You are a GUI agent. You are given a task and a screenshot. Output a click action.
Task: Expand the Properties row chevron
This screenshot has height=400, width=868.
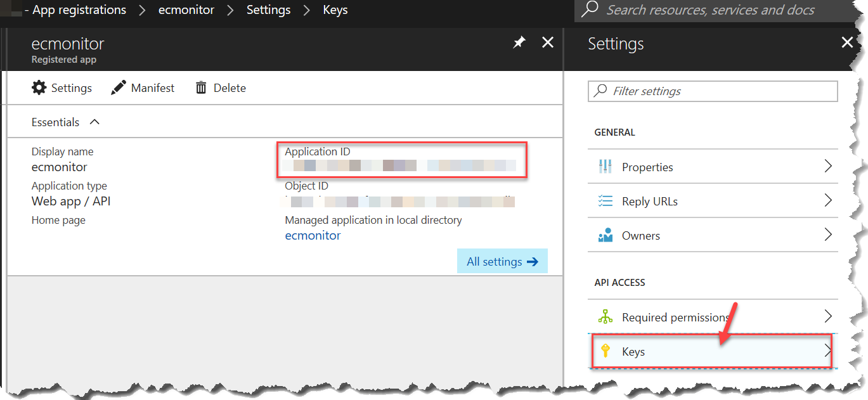[827, 166]
